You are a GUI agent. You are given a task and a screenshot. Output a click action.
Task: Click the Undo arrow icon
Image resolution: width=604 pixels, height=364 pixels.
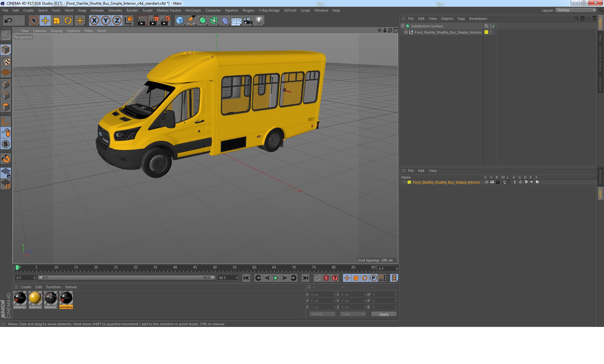[x=8, y=21]
